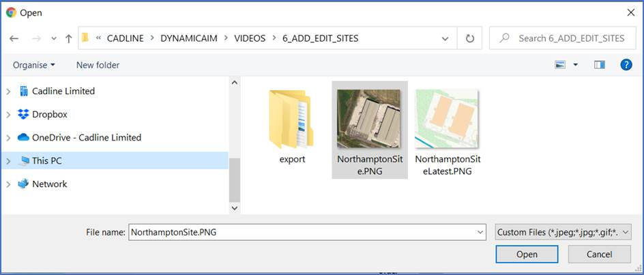
Task: Select the NorthamptonSiteLatest.PNG thumbnail
Action: (x=447, y=118)
